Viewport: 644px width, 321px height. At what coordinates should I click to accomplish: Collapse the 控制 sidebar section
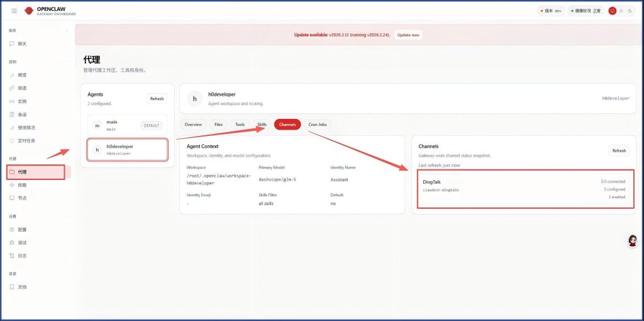coord(67,62)
